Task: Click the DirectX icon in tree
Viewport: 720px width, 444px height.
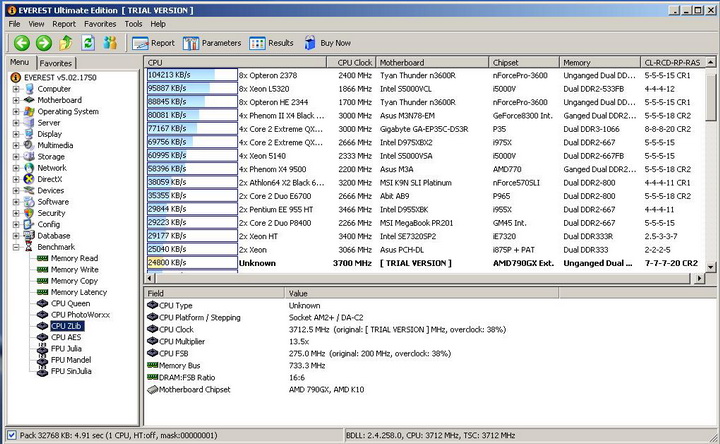Action: [29, 179]
